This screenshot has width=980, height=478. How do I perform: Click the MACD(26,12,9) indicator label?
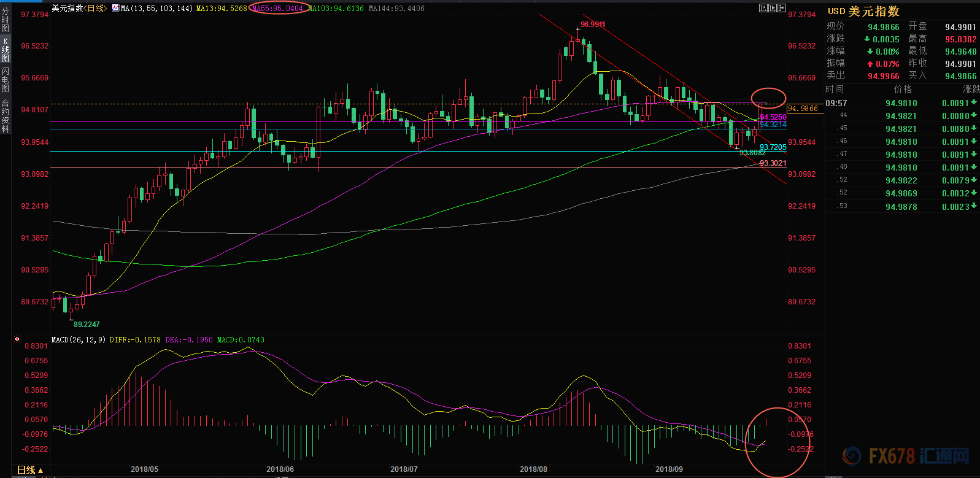pos(79,339)
